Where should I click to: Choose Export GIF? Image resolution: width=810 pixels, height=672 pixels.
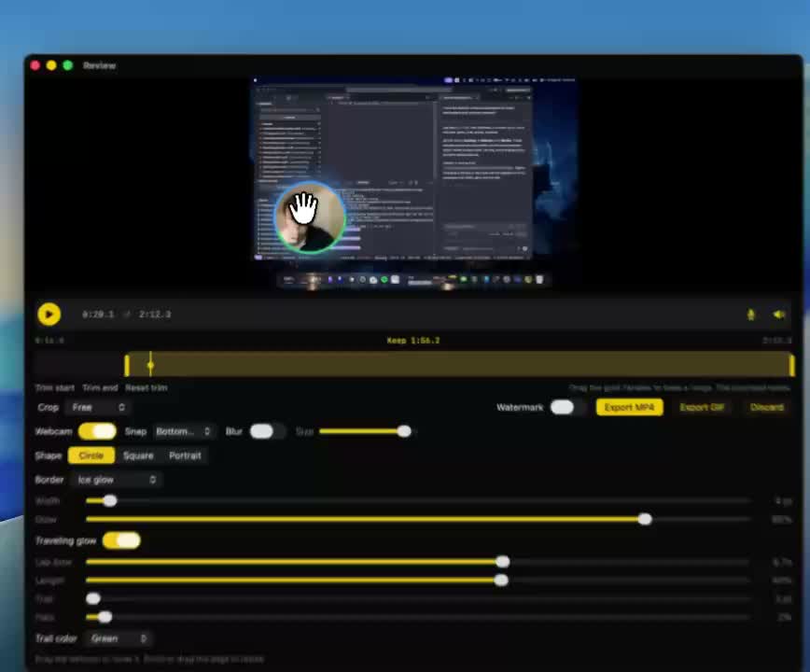tap(702, 407)
